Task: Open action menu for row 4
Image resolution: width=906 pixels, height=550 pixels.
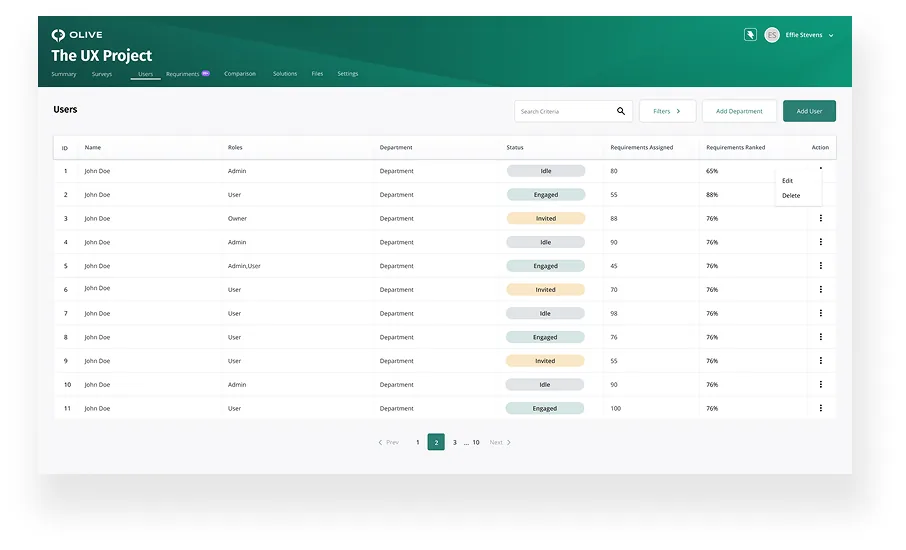Action: 820,242
